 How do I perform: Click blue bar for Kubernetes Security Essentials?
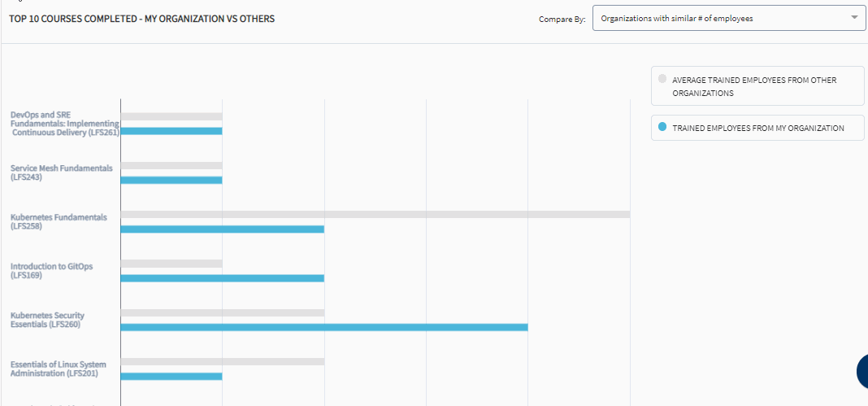[x=323, y=327]
